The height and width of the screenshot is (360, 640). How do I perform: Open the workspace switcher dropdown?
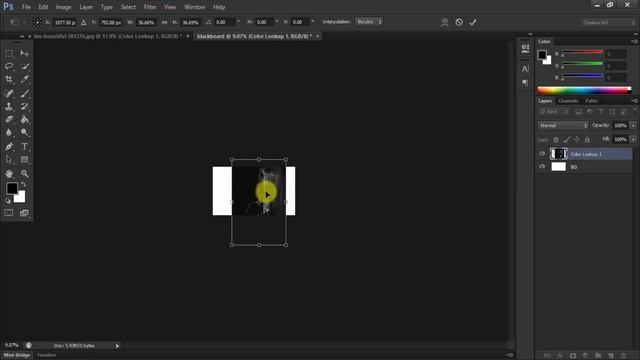point(608,22)
